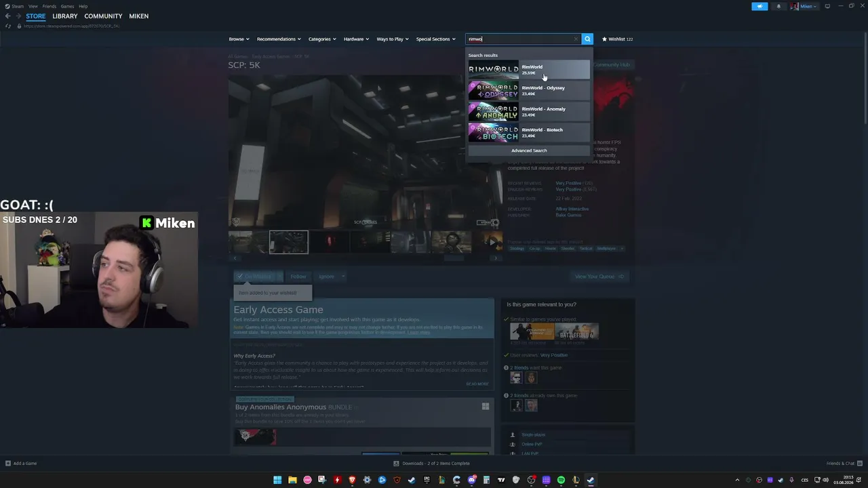
Task: Open Spotify from the taskbar
Action: pyautogui.click(x=561, y=480)
